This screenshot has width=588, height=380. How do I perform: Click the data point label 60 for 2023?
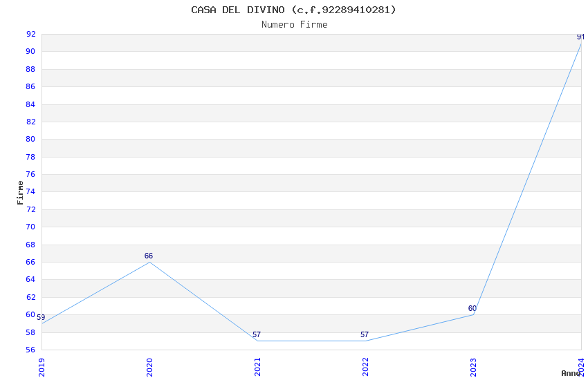coord(472,309)
